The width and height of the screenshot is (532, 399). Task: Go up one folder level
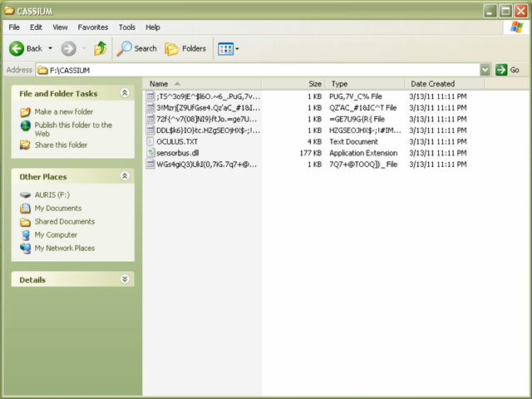tap(101, 48)
